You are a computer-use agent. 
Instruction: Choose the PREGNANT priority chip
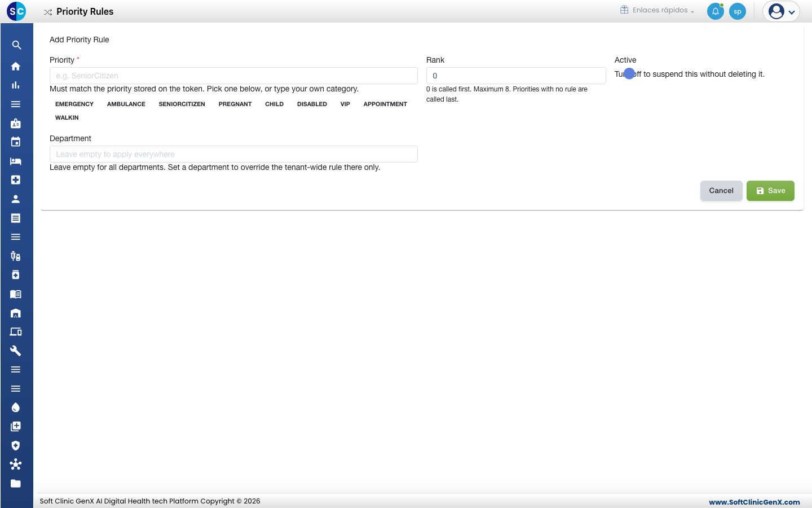point(235,104)
